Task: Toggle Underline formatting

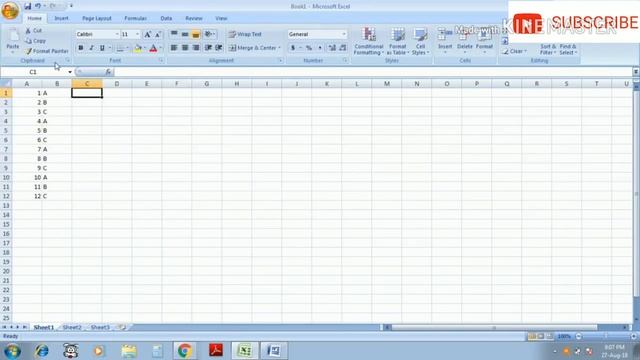Action: 102,48
